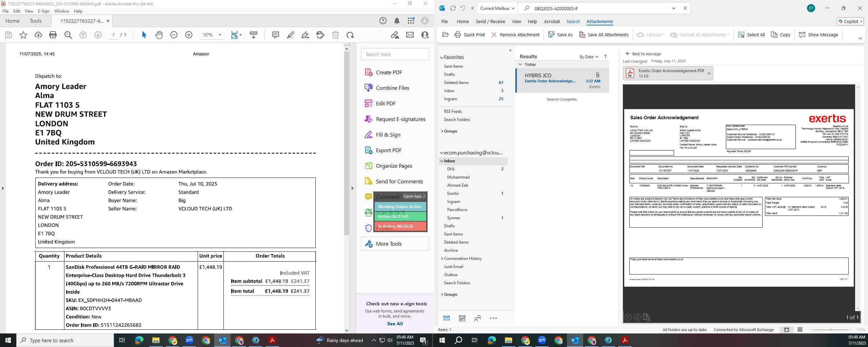This screenshot has width=868, height=347.
Task: Bookmark the document with the star icon
Action: click(23, 35)
